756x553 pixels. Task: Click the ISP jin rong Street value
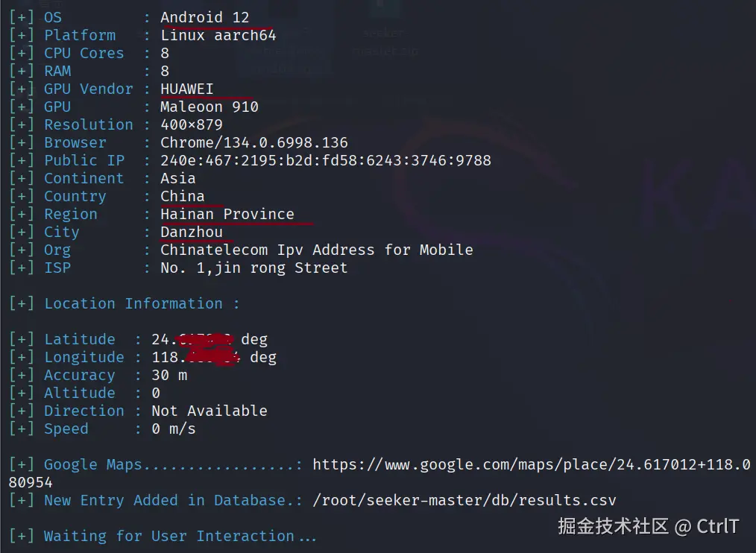(254, 268)
